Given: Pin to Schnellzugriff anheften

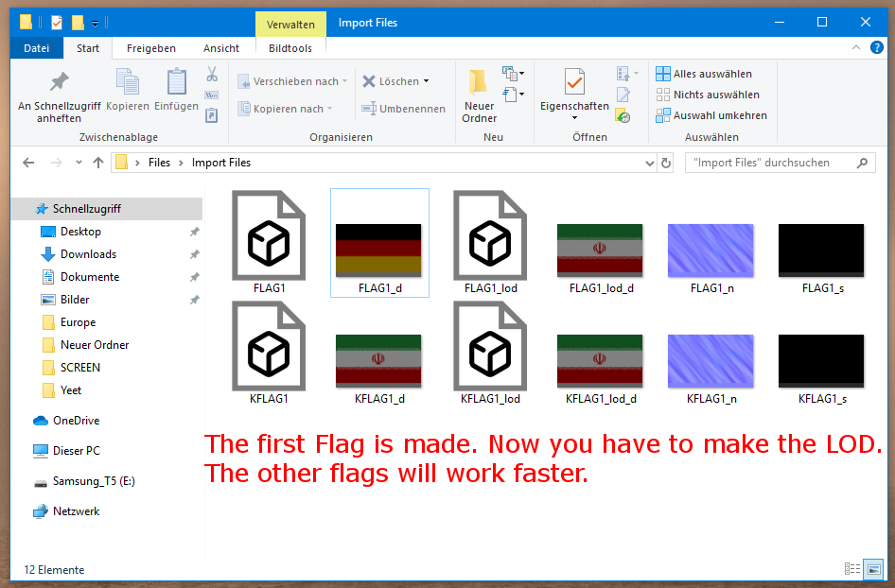Looking at the screenshot, I should (x=59, y=95).
